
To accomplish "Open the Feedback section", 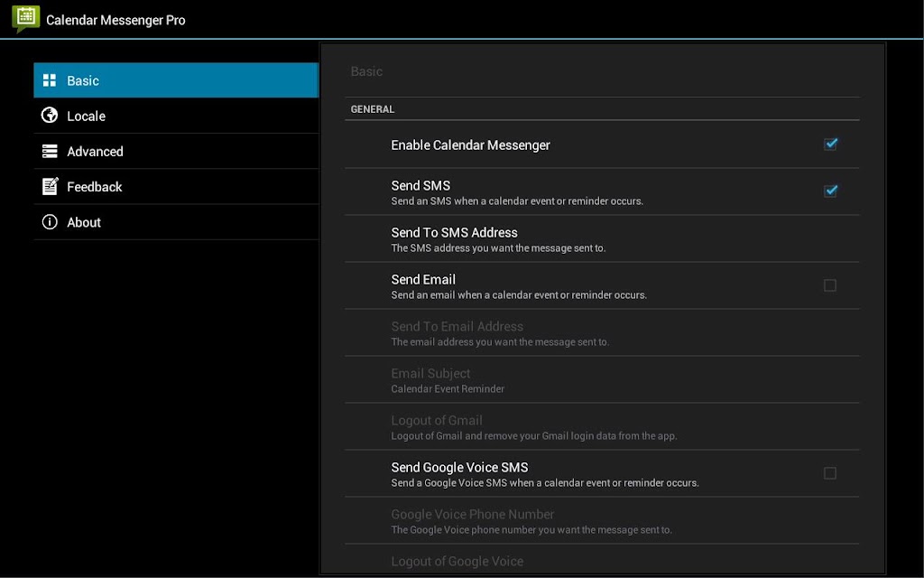I will point(176,186).
